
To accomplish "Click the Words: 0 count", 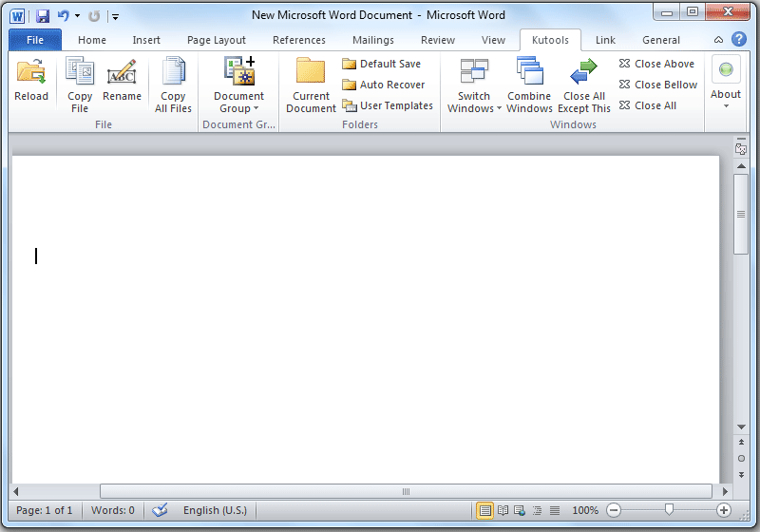I will [113, 510].
